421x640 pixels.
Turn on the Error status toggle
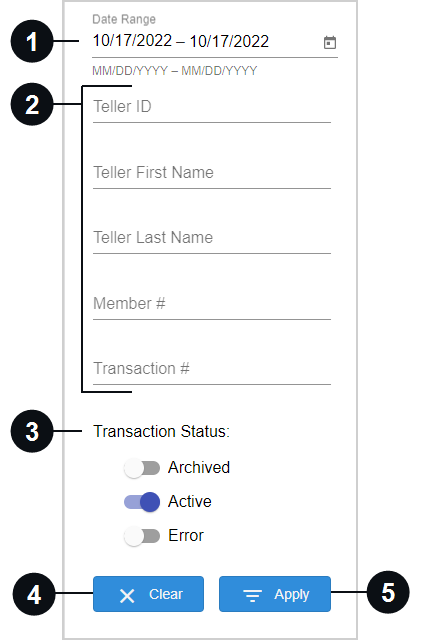click(142, 536)
